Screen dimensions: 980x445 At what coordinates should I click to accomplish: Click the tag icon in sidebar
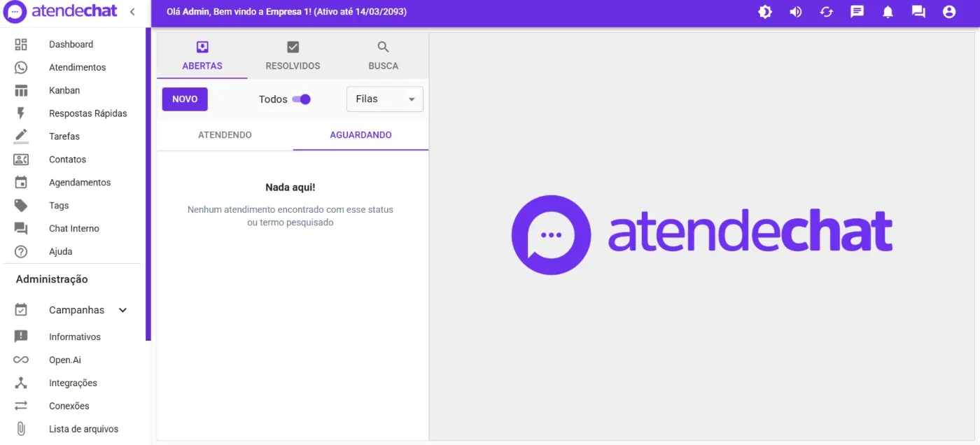[x=21, y=206]
